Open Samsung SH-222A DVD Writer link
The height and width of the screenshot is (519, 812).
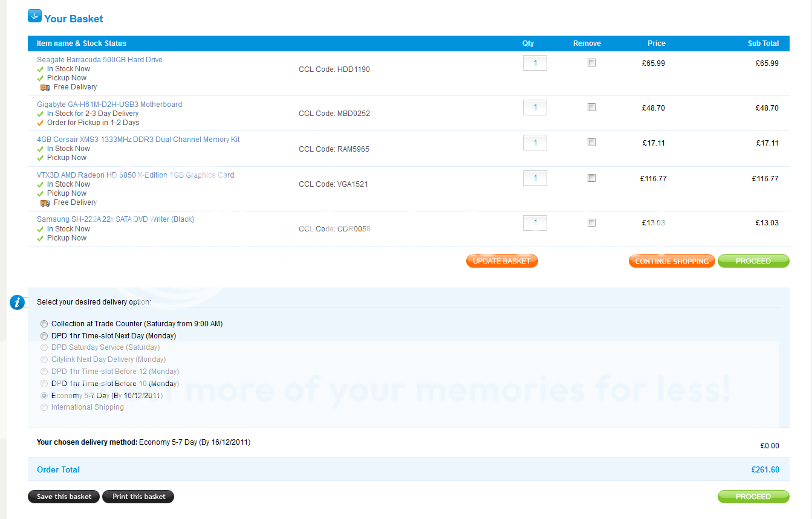tap(115, 219)
